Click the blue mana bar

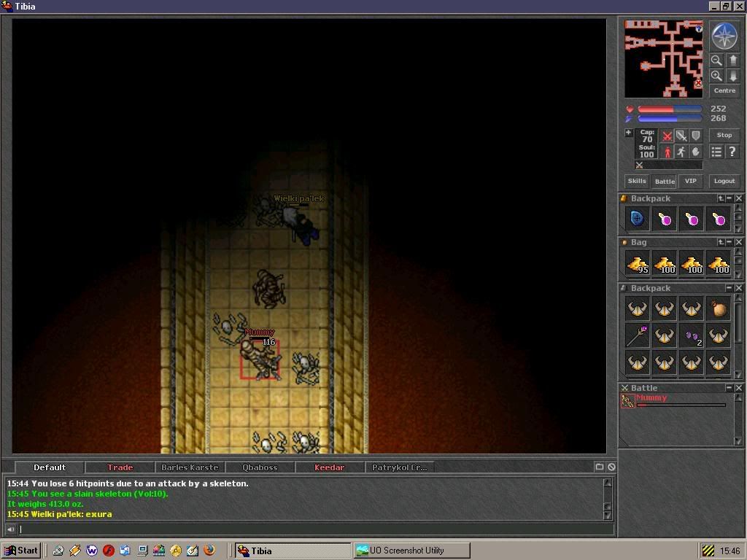tap(670, 119)
